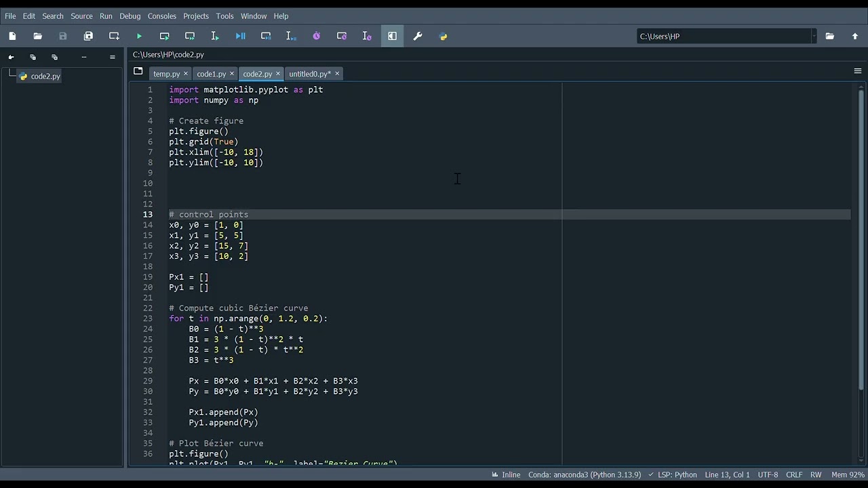Image resolution: width=868 pixels, height=488 pixels.
Task: Open the editor pane options menu
Action: click(x=858, y=71)
